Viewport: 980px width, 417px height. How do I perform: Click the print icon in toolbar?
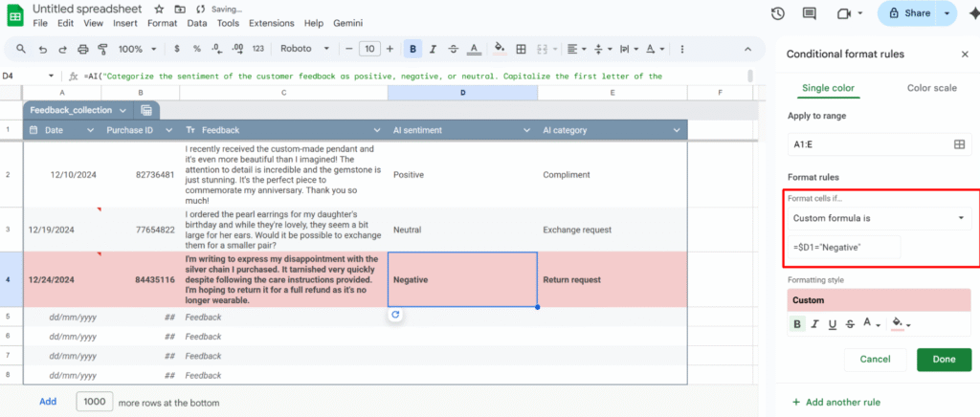(82, 49)
